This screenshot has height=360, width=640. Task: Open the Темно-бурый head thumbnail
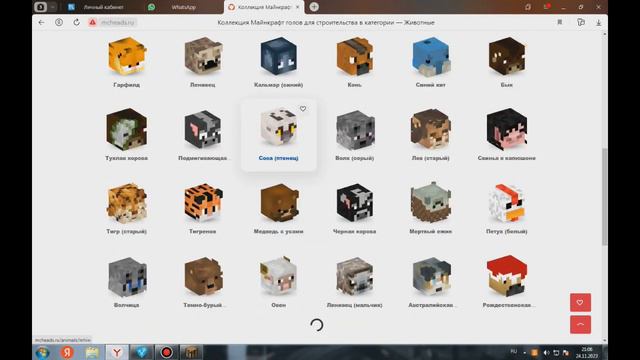[x=203, y=276]
